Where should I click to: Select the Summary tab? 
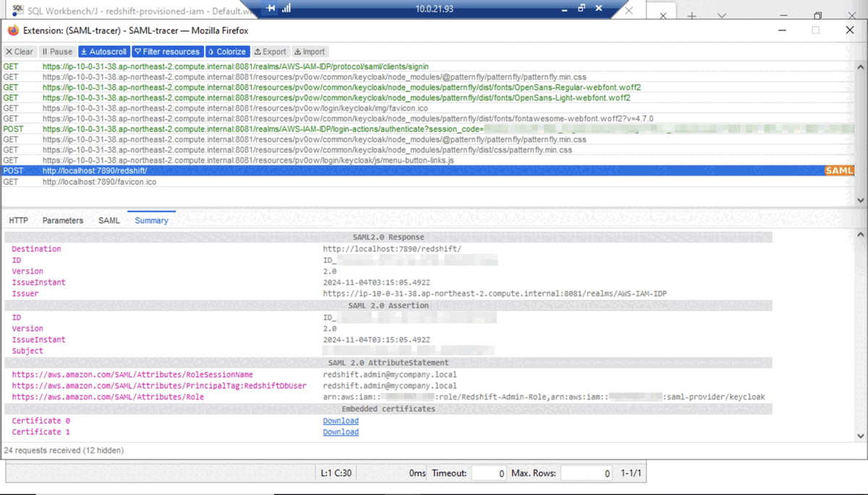click(151, 220)
